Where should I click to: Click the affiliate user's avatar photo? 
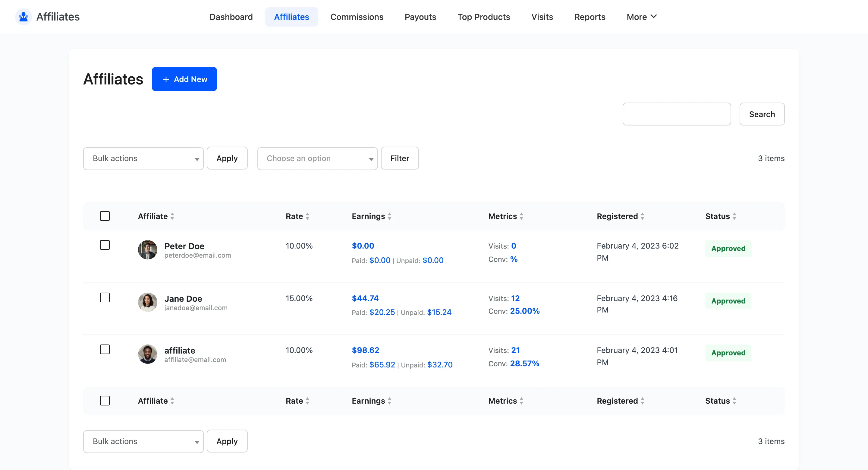pos(148,354)
